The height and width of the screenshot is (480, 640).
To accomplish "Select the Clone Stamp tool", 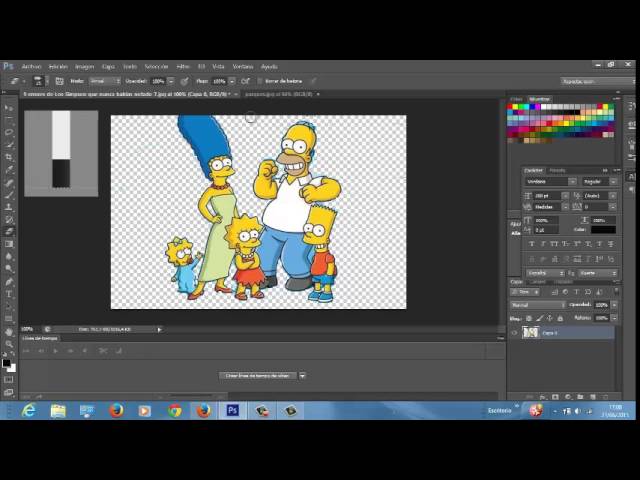I will (9, 207).
